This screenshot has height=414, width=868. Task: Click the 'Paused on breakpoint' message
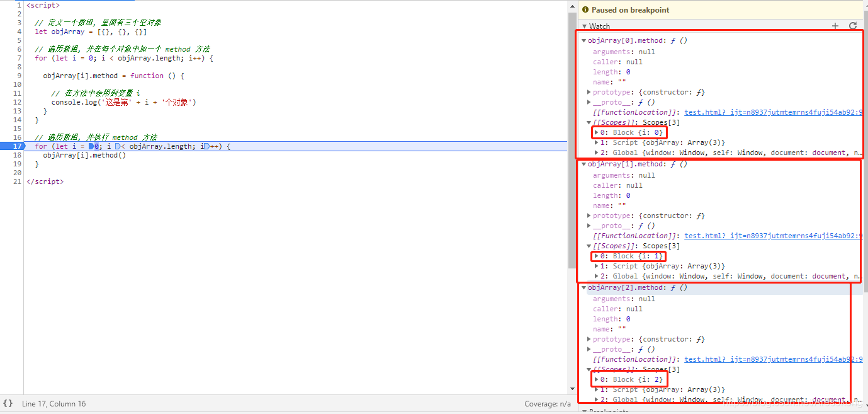point(630,10)
